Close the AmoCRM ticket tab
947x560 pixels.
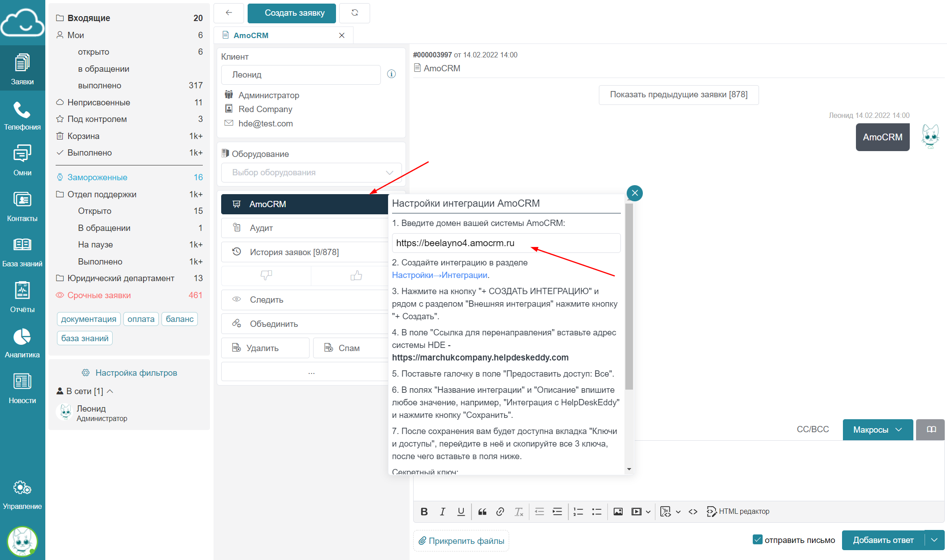(x=342, y=35)
